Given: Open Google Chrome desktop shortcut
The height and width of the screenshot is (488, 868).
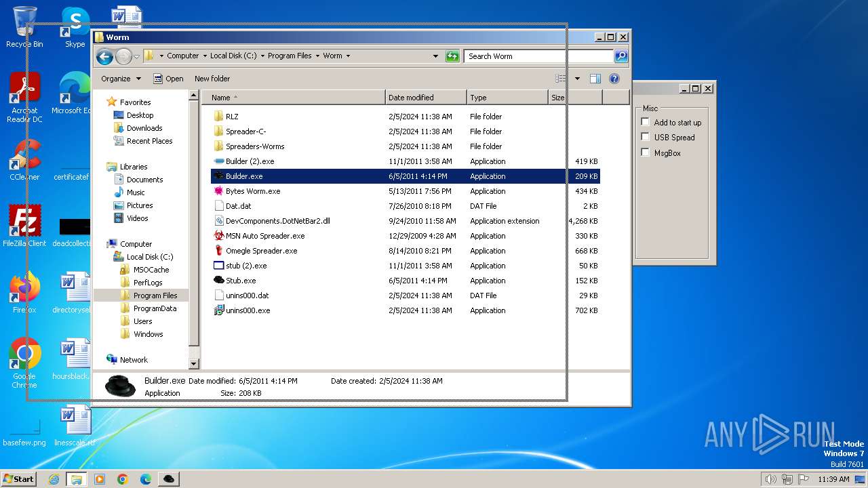Looking at the screenshot, I should coord(24,363).
